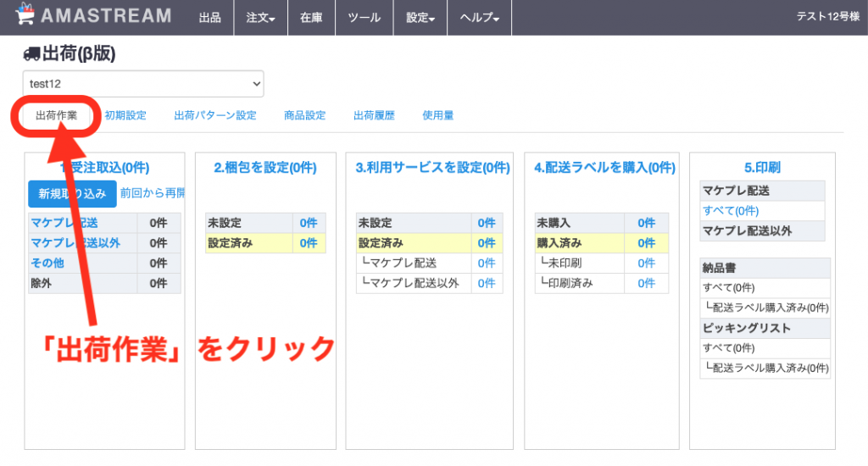Screen dimensions: 868x466
Task: Switch to the 商品設定 tab
Action: pos(305,116)
